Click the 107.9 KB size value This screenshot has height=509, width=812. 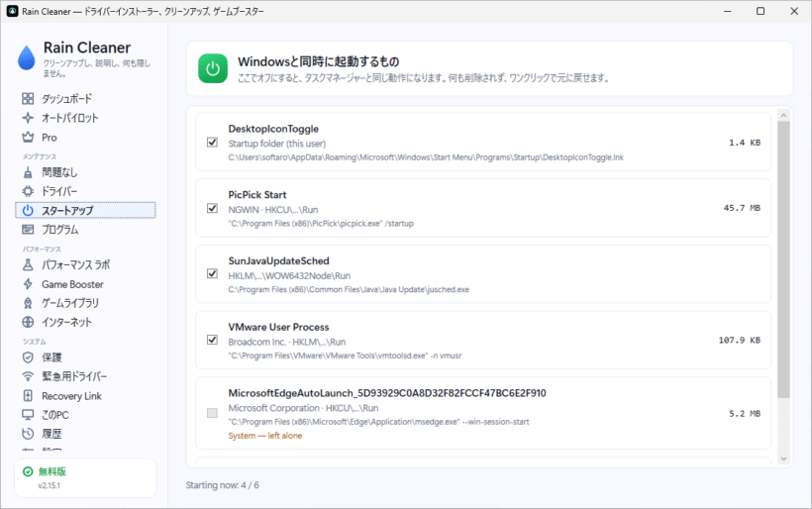(x=739, y=341)
